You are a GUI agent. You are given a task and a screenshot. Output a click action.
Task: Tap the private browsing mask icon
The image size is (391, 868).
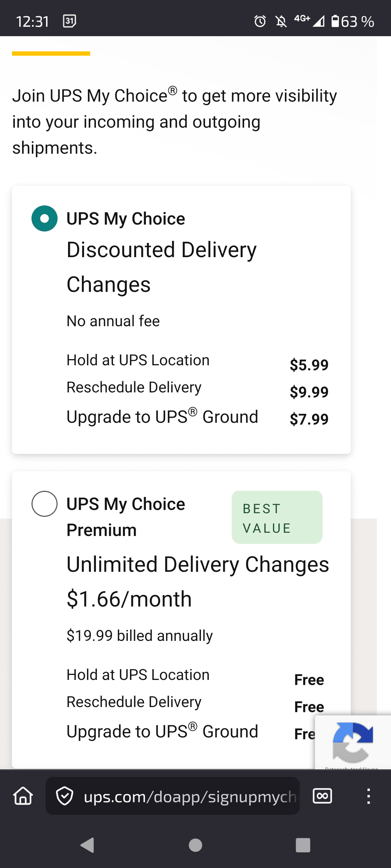tap(322, 796)
